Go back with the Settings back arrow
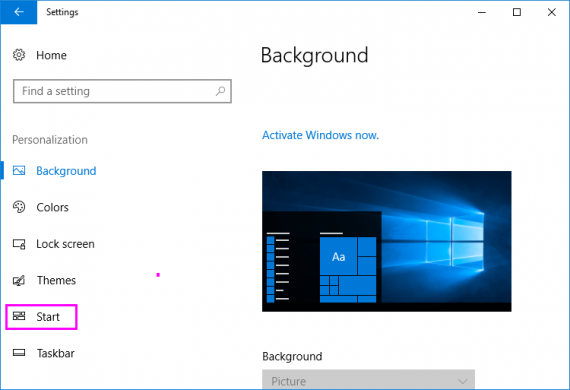Screen dimensions: 570x390 click(19, 12)
